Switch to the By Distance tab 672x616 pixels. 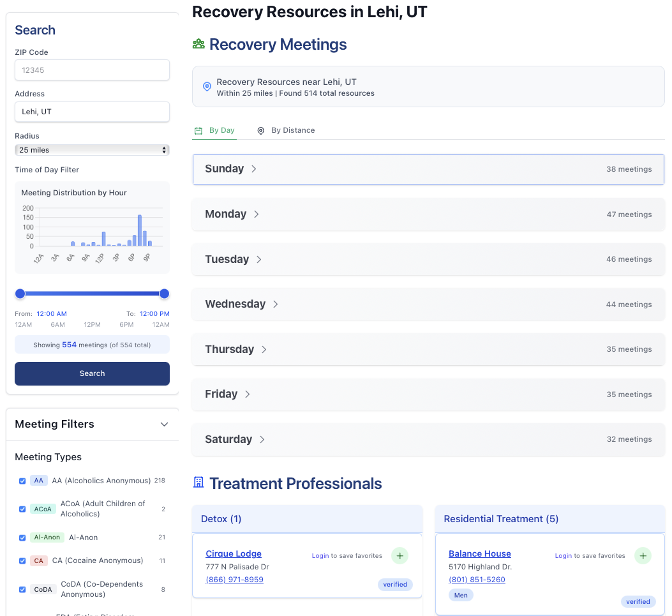click(x=287, y=130)
